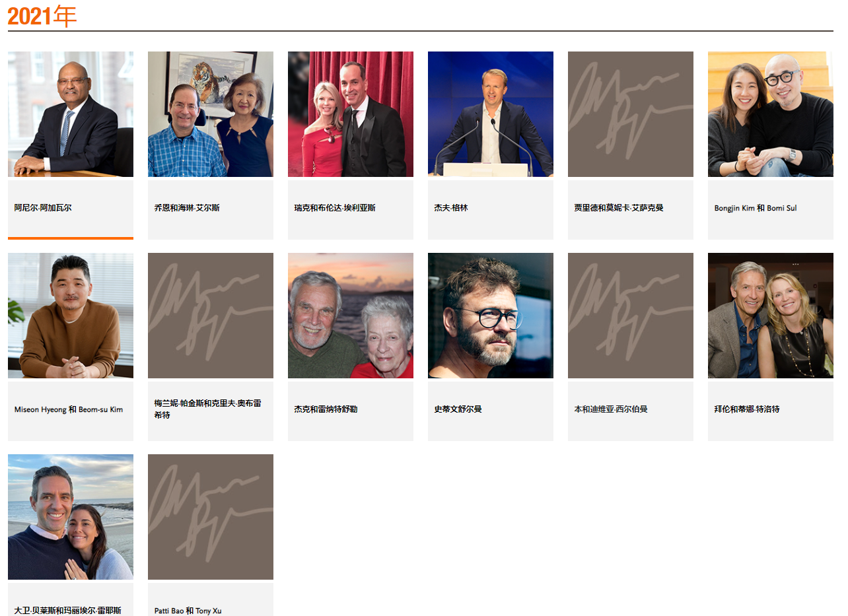Click the 史蒂文舒尔曼 name caption
Viewport: 848px width, 616px height.
click(458, 409)
